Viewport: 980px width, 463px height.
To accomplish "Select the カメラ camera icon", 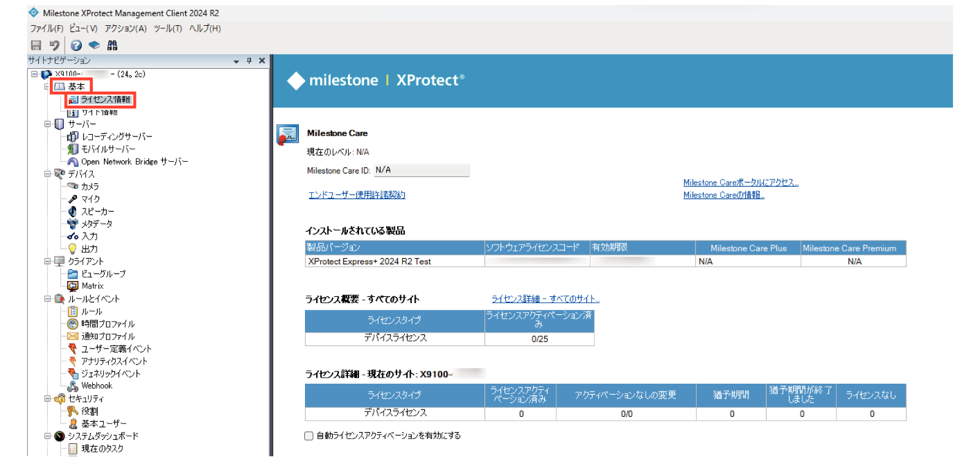I will pos(73,186).
